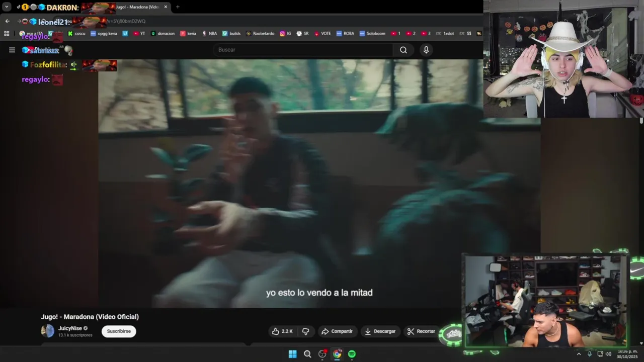This screenshot has height=362, width=644.
Task: Open the opgg keria bookmark
Action: coord(104,34)
